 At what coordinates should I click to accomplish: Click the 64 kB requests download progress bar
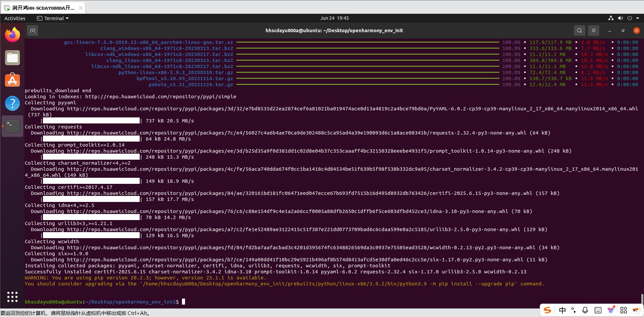[x=91, y=139]
